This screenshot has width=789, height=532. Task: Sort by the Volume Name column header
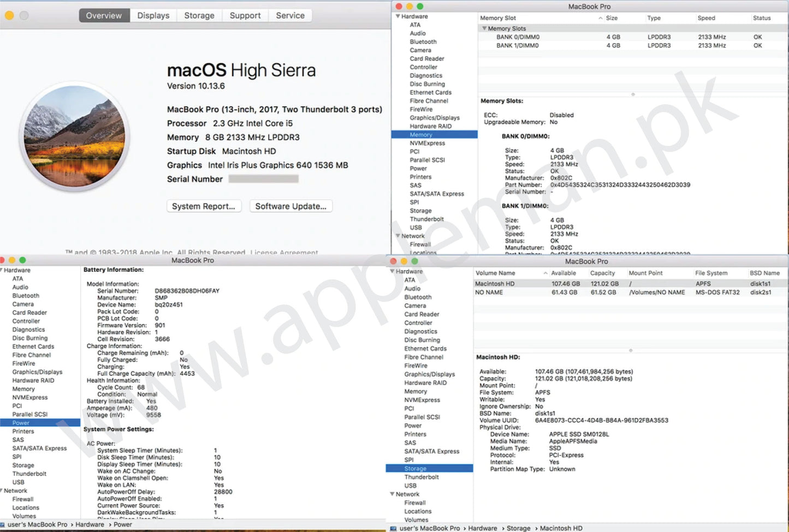point(495,273)
